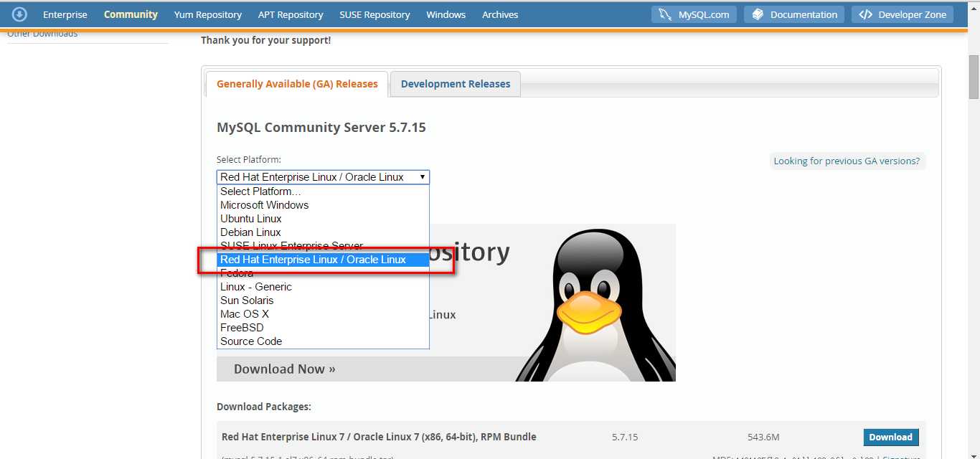The width and height of the screenshot is (980, 459).
Task: Click 'Red Hat Enterprise Linux 7 / Oracle Linux 7' row title
Action: coord(379,437)
